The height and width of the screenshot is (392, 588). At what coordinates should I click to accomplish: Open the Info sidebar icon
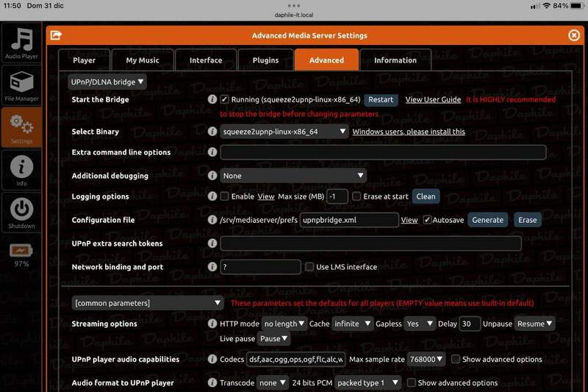[21, 169]
